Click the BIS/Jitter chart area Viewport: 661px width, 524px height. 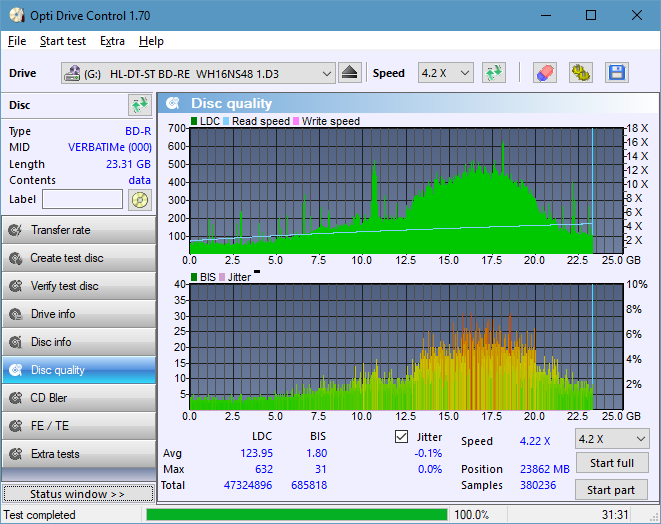[406, 347]
